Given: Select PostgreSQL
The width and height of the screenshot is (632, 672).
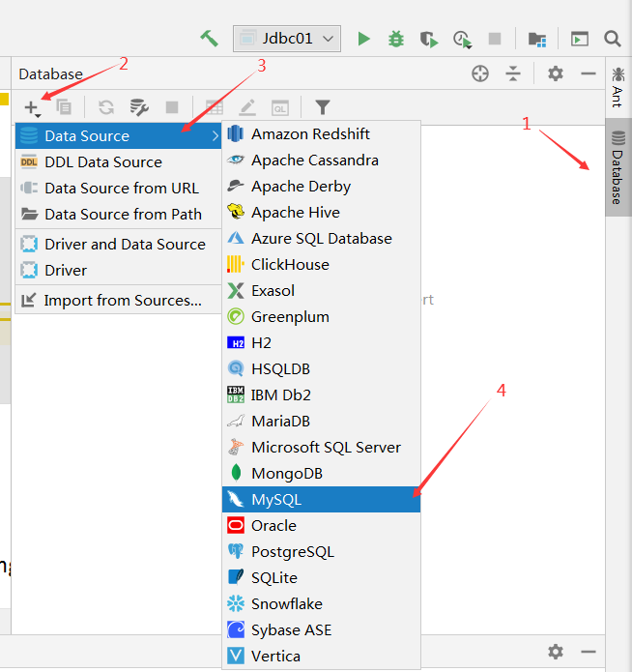Looking at the screenshot, I should [322, 552].
